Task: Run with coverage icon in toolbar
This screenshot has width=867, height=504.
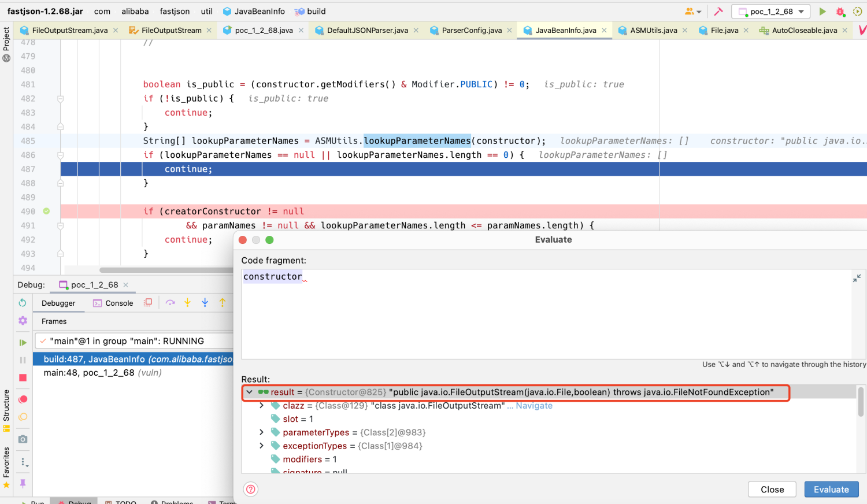Action: (858, 12)
